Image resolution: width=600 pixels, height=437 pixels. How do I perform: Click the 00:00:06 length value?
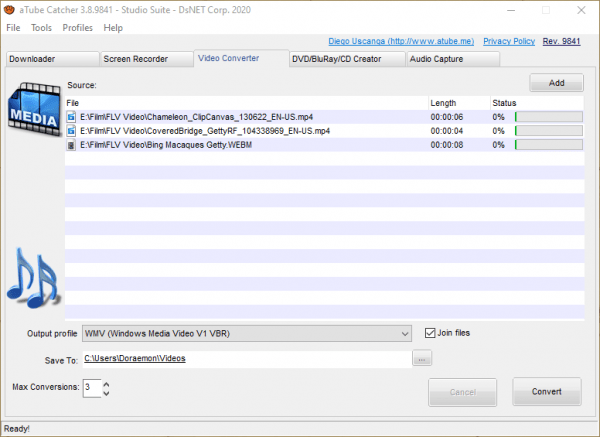click(x=447, y=117)
